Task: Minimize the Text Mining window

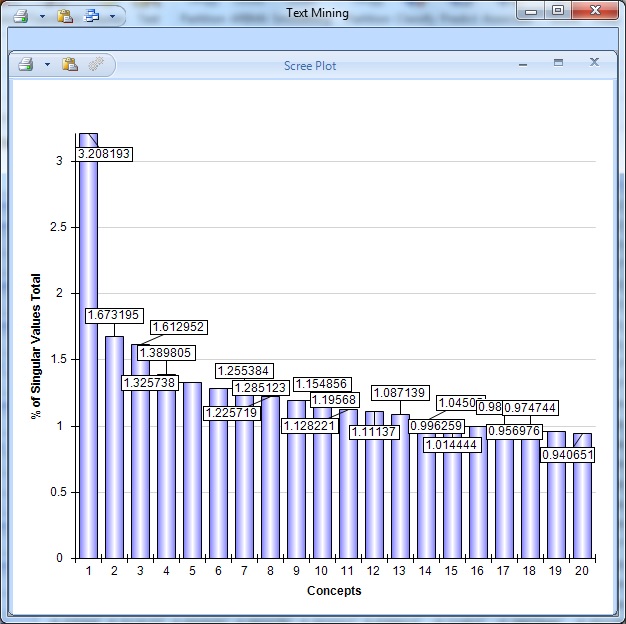Action: click(531, 12)
